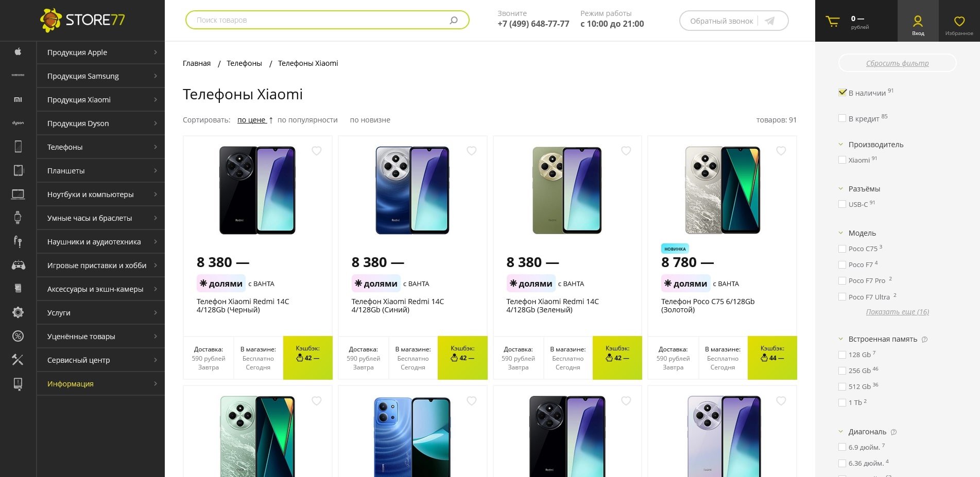Enable the 'В кредит' filter checkbox
This screenshot has height=477, width=980.
(843, 118)
